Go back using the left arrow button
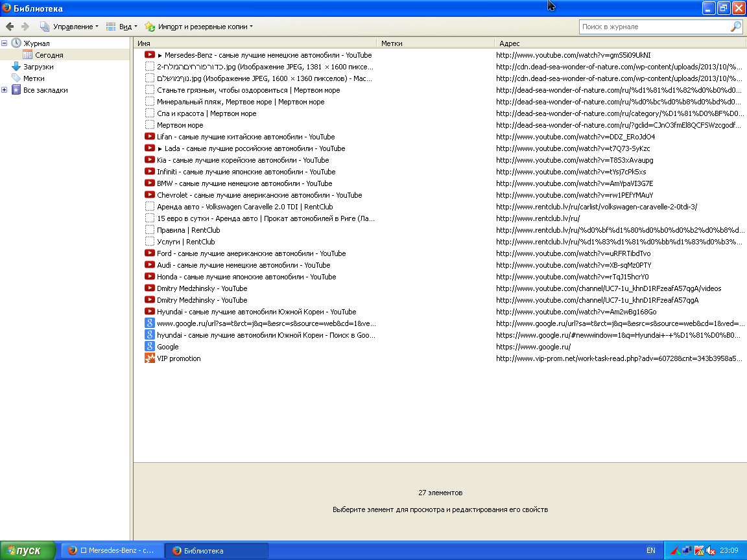This screenshot has width=747, height=560. 10,27
